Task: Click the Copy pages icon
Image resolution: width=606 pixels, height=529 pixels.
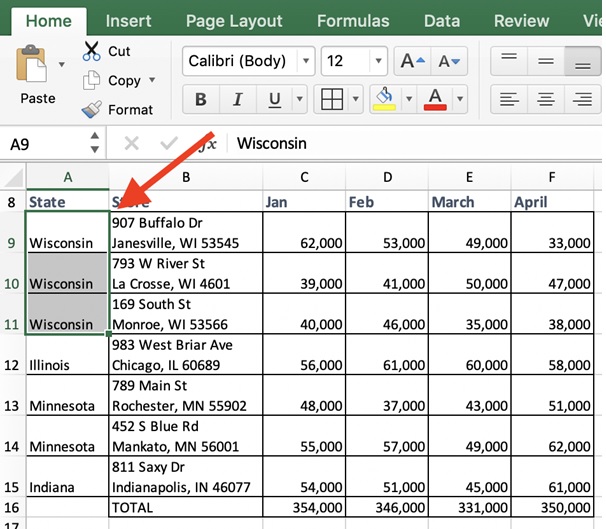Action: 91,80
